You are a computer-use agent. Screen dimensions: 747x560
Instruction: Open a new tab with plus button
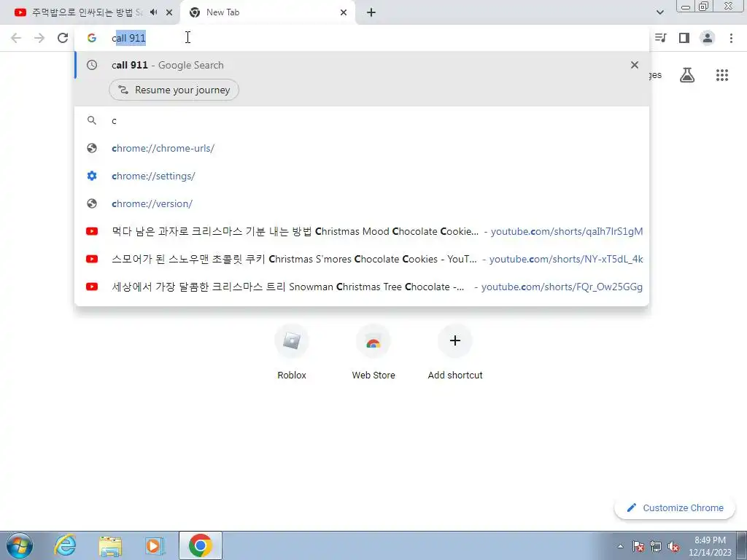click(x=371, y=12)
